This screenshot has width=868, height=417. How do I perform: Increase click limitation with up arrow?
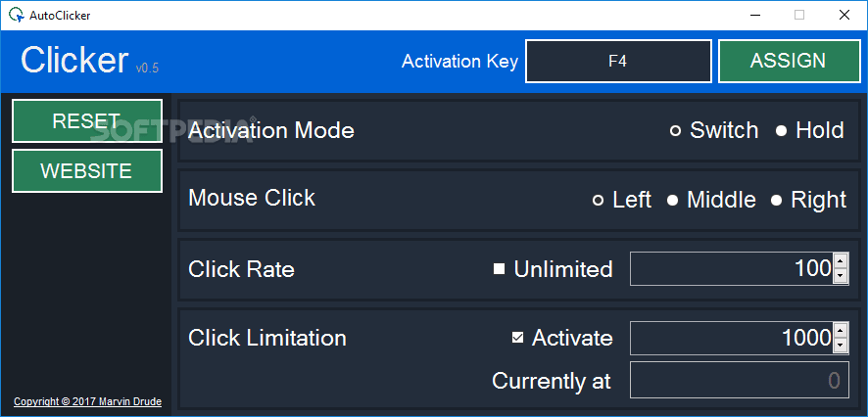pos(840,331)
